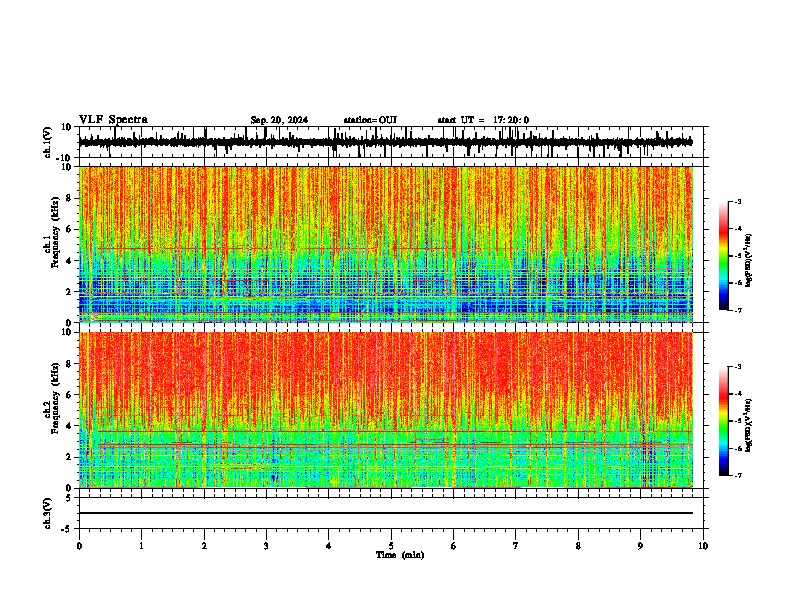Click the "VLF Spectra" title text
This screenshot has width=792, height=612.
click(113, 120)
